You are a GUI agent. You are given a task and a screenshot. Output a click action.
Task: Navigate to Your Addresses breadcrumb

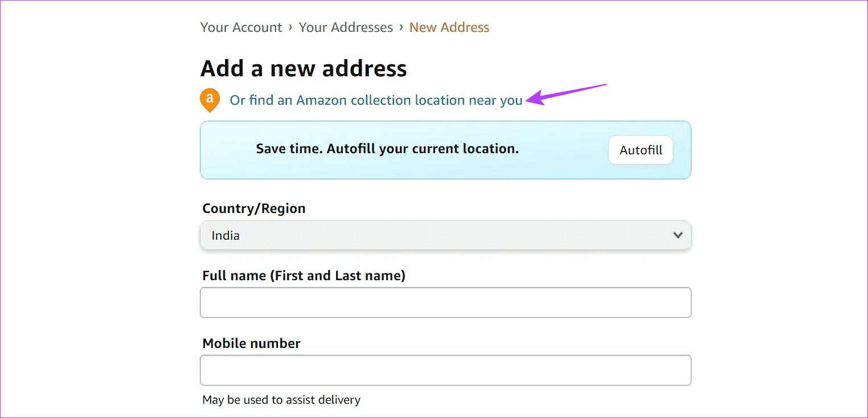click(x=346, y=27)
